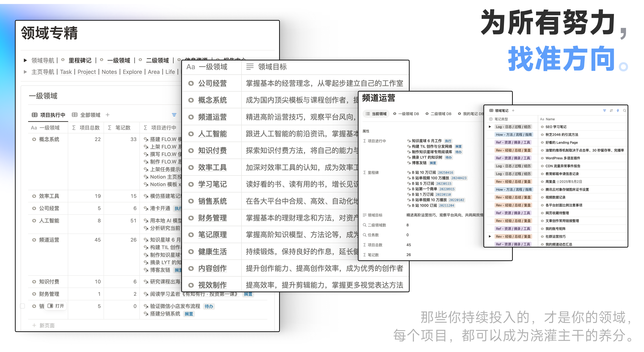Click relation arrow icon before 验证微信小店发布流程
644x352 pixels.
coord(146,306)
